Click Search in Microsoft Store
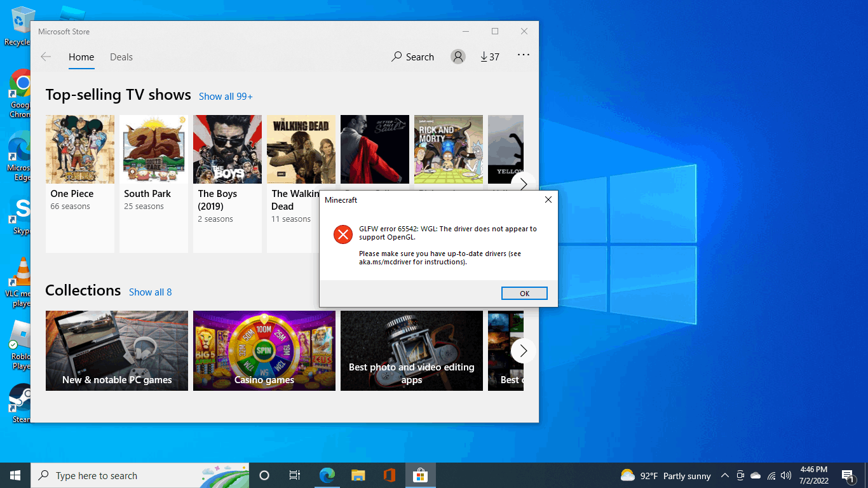Screen dimensions: 868x488 coord(413,57)
